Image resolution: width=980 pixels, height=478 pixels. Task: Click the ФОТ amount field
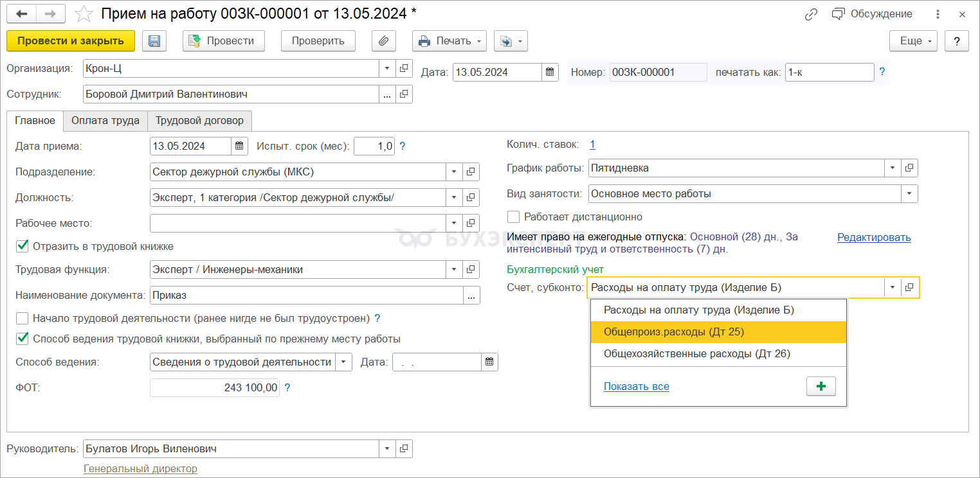pyautogui.click(x=214, y=388)
